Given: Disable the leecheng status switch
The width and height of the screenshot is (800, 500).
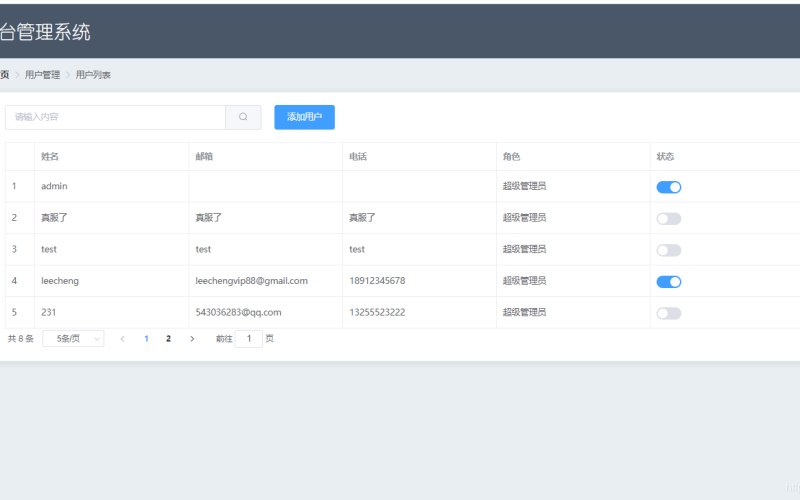Looking at the screenshot, I should tap(668, 282).
